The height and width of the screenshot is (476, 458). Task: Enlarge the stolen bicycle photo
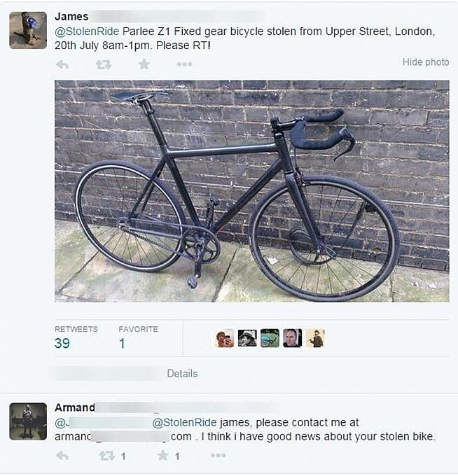click(251, 190)
